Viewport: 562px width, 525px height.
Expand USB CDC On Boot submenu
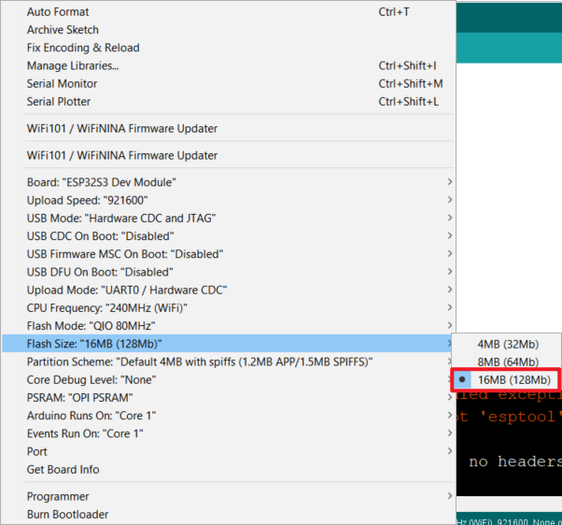[229, 236]
